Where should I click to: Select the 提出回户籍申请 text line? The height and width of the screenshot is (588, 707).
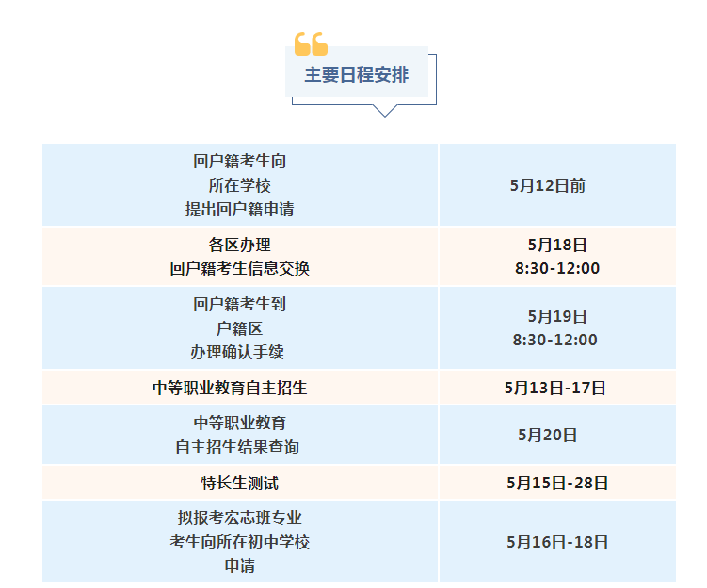(239, 209)
